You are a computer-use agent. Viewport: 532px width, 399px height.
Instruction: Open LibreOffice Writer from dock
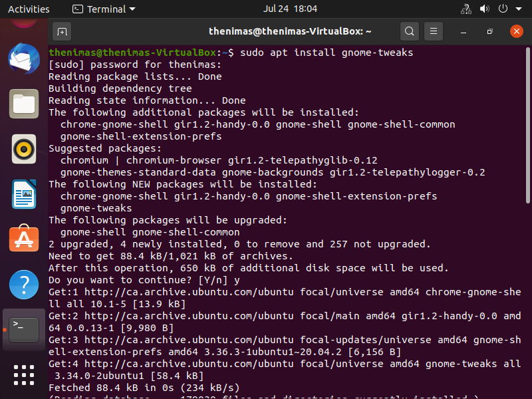pos(24,194)
